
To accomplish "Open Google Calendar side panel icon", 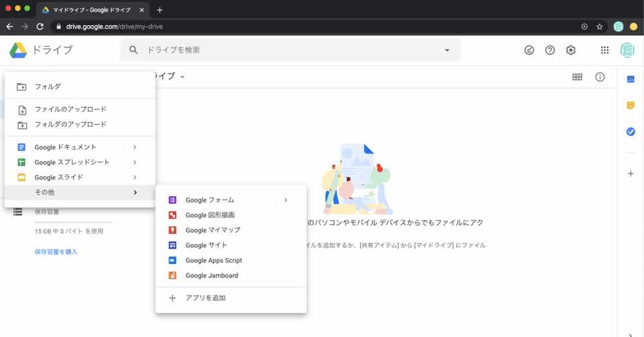I will coord(631,79).
